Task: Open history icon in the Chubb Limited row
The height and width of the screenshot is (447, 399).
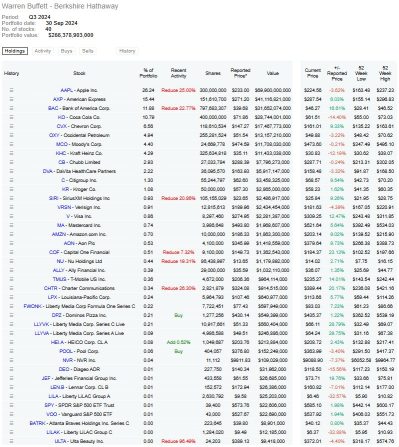Action: pyautogui.click(x=12, y=162)
